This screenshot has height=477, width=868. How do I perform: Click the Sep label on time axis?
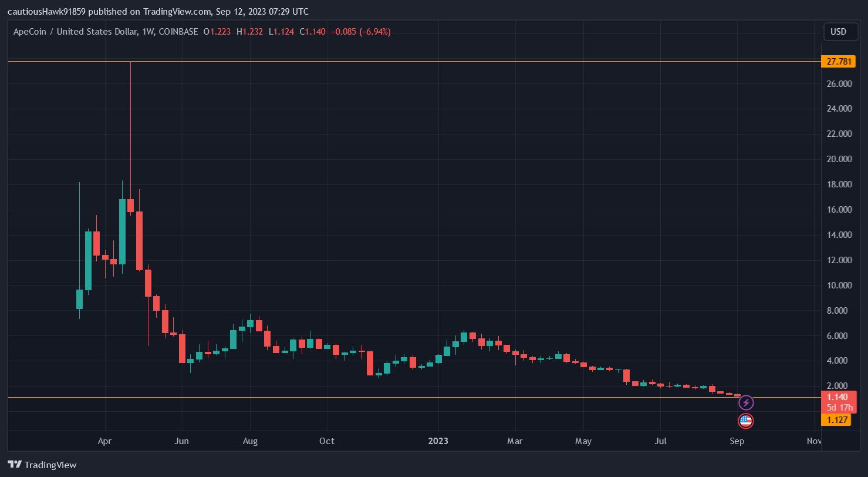pyautogui.click(x=737, y=441)
